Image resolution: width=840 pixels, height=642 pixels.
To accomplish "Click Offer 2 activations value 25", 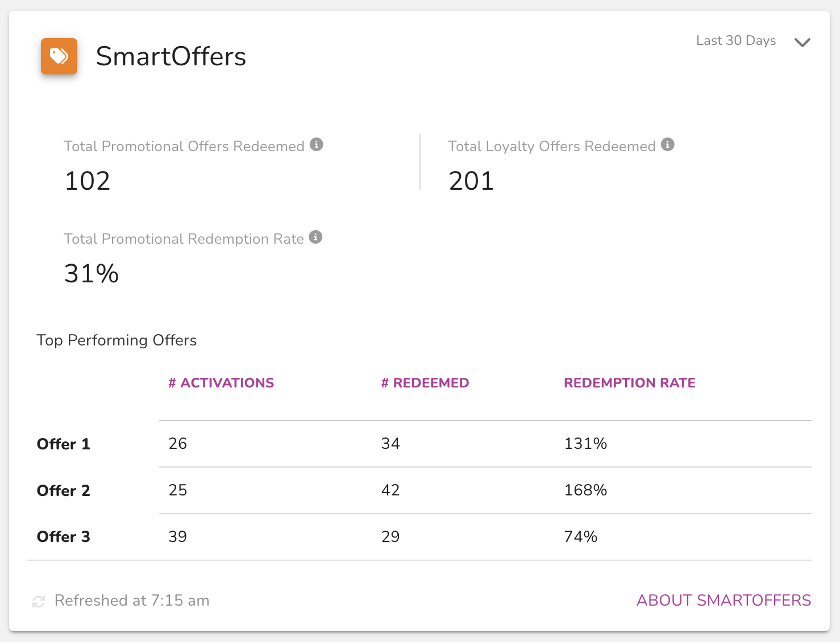I will (178, 490).
